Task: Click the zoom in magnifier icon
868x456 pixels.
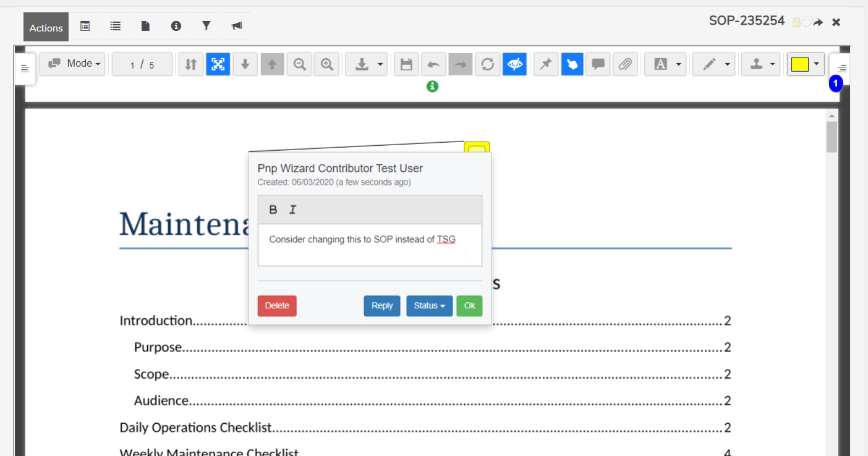Action: [327, 64]
